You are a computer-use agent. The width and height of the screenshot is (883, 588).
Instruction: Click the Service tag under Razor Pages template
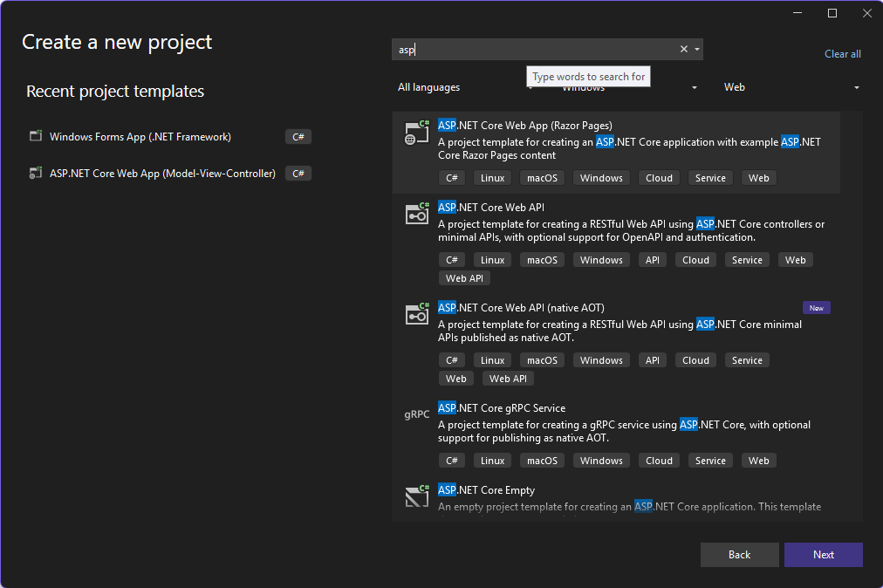tap(711, 178)
